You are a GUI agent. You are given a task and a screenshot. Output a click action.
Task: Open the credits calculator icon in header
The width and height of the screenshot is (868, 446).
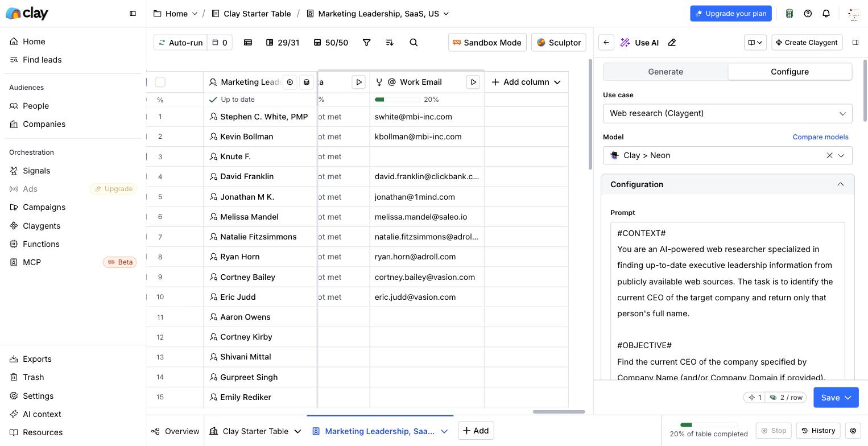tap(790, 14)
